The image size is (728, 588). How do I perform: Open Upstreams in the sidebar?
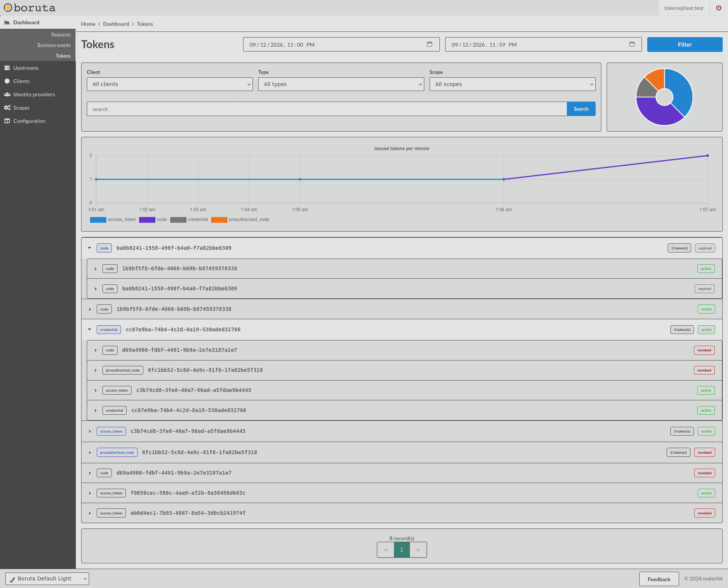(26, 68)
